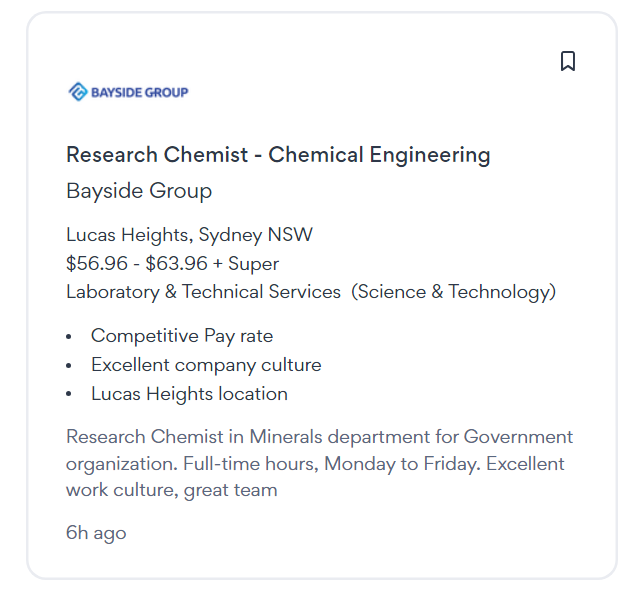The height and width of the screenshot is (590, 630).
Task: Select the Lucas Heights location link
Action: pos(128,235)
